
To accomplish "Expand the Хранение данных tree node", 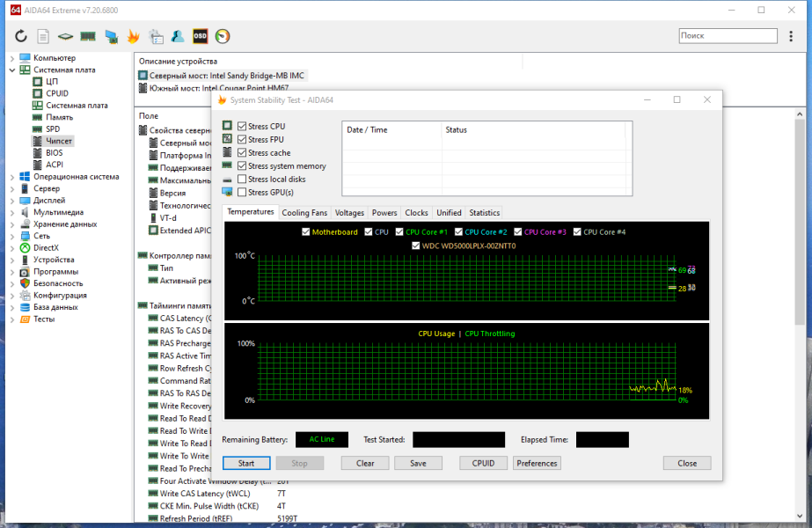I will click(12, 224).
